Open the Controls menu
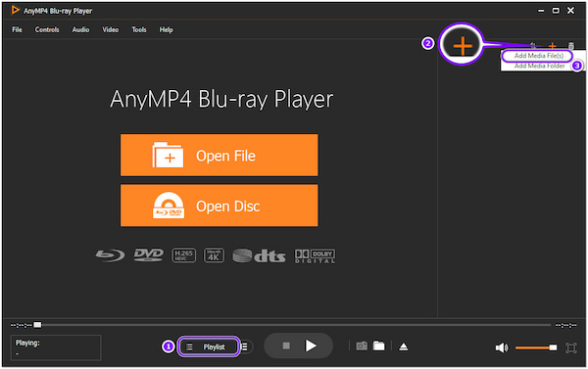The image size is (588, 369). (47, 29)
